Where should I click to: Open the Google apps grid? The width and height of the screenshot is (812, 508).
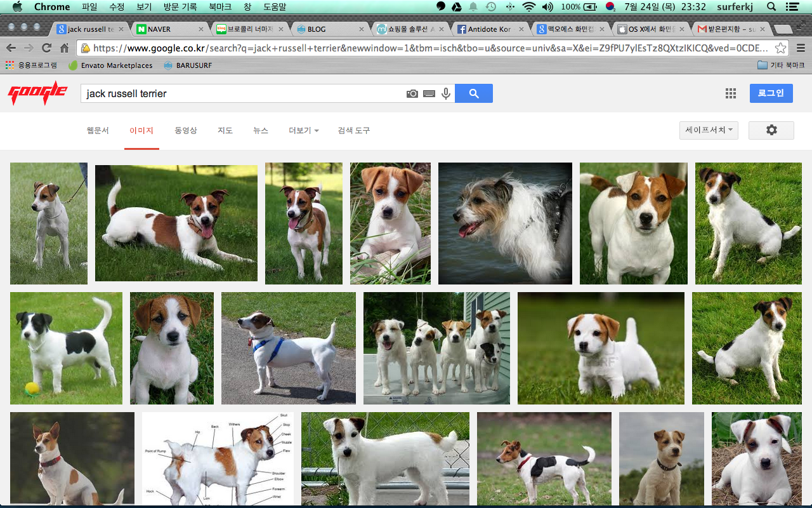[731, 93]
